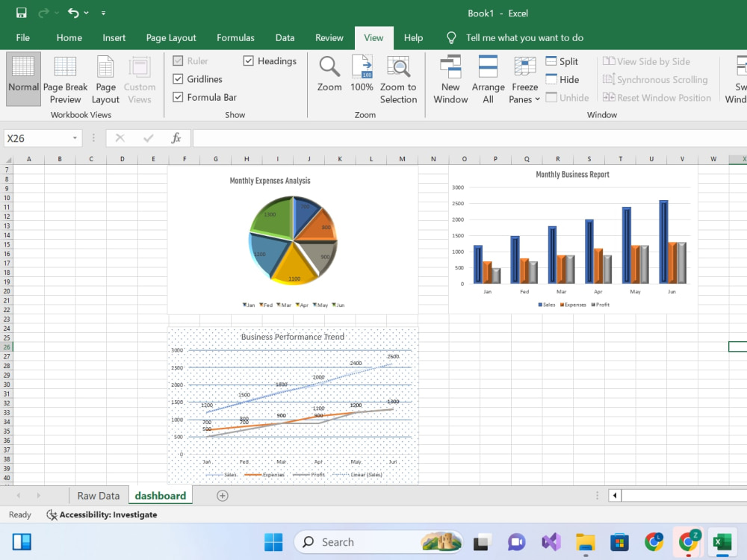Open a New Window

(x=450, y=78)
